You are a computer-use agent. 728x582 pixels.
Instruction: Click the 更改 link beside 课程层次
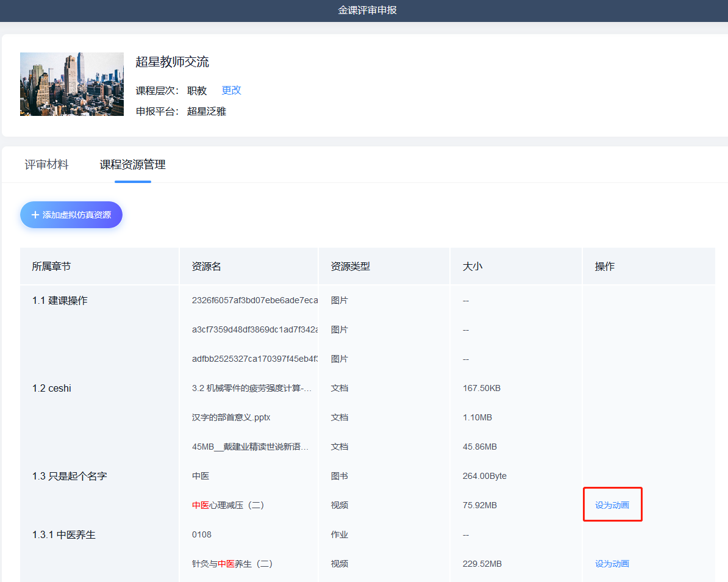click(x=231, y=90)
